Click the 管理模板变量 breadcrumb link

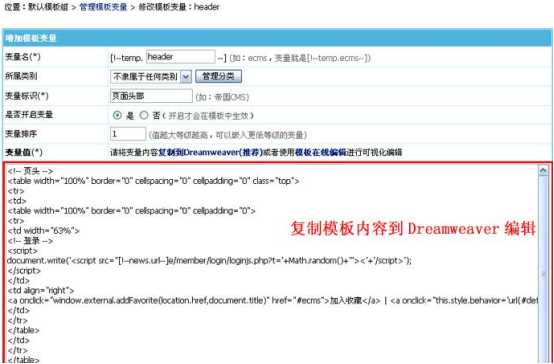coord(103,7)
